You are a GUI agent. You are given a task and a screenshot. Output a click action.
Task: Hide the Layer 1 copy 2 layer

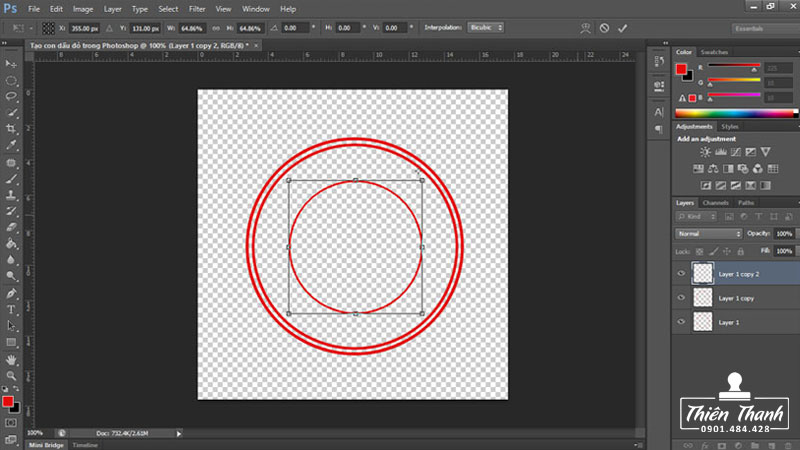pyautogui.click(x=681, y=274)
